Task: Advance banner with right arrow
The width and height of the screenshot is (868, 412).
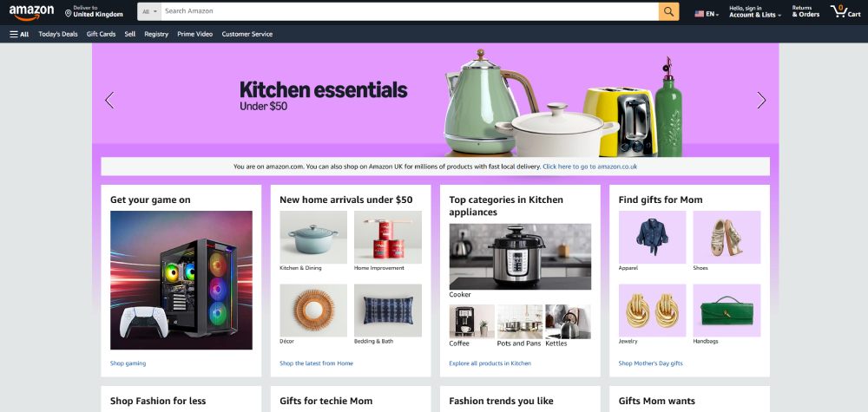Action: (761, 100)
